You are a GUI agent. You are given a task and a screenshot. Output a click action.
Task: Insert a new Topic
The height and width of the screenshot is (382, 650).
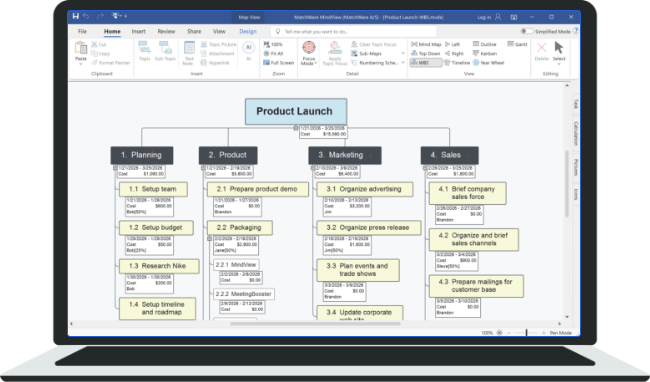[x=145, y=51]
